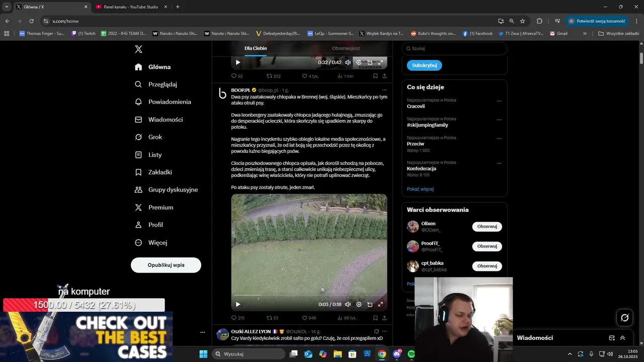Open settings gear on BOOP.PL video
The width and height of the screenshot is (644, 362).
click(359, 304)
